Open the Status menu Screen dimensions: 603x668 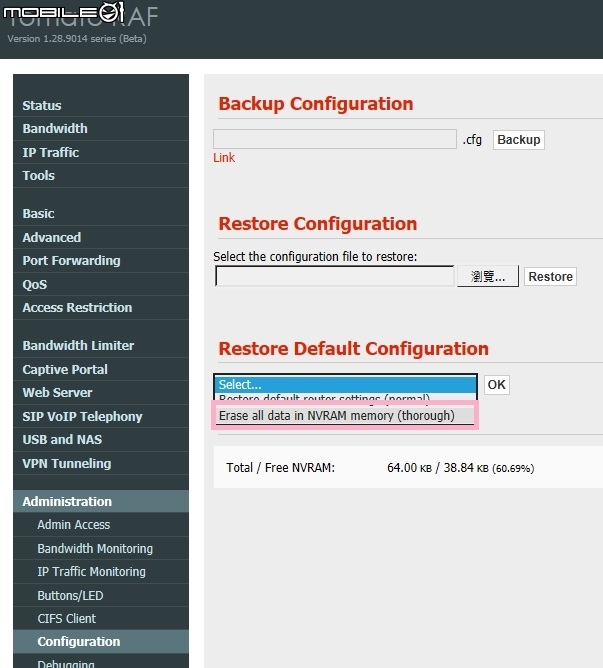point(42,105)
